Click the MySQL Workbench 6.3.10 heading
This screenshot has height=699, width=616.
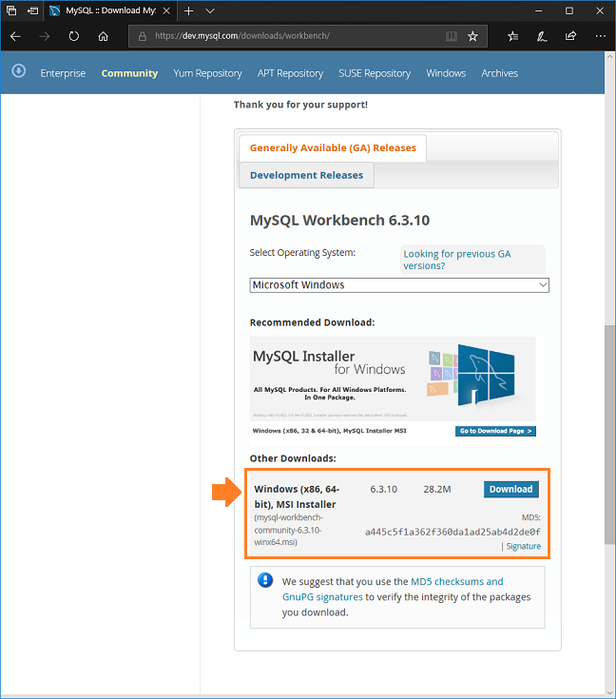click(339, 221)
